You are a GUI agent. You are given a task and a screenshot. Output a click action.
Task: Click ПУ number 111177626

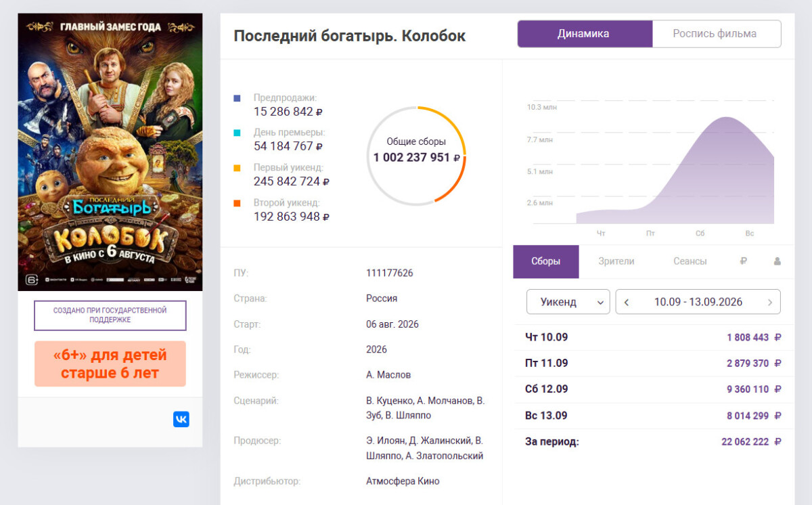coord(390,273)
